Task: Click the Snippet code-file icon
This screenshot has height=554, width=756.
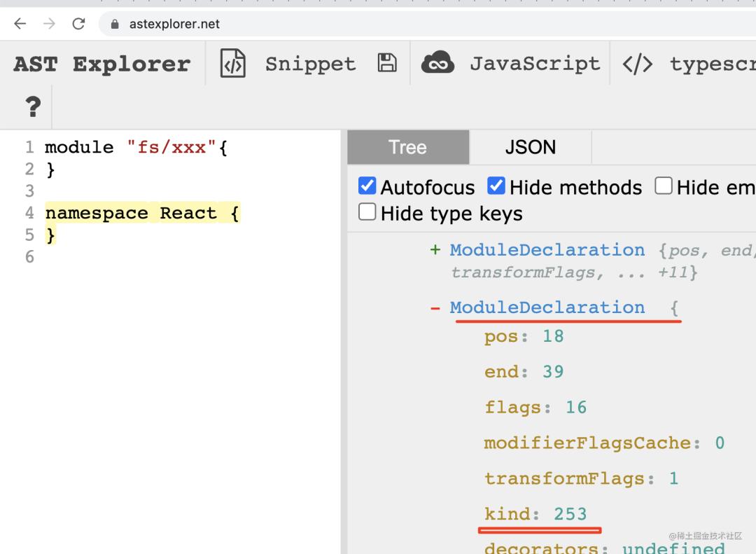Action: coord(233,63)
